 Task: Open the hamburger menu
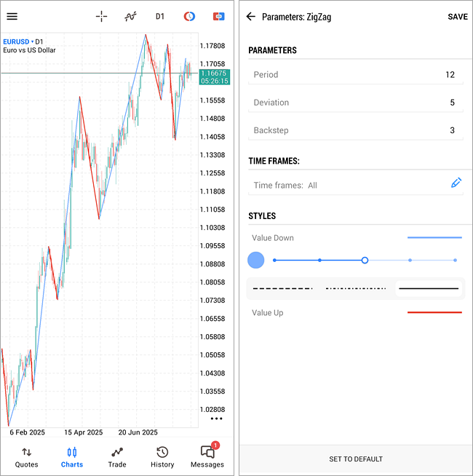(12, 16)
